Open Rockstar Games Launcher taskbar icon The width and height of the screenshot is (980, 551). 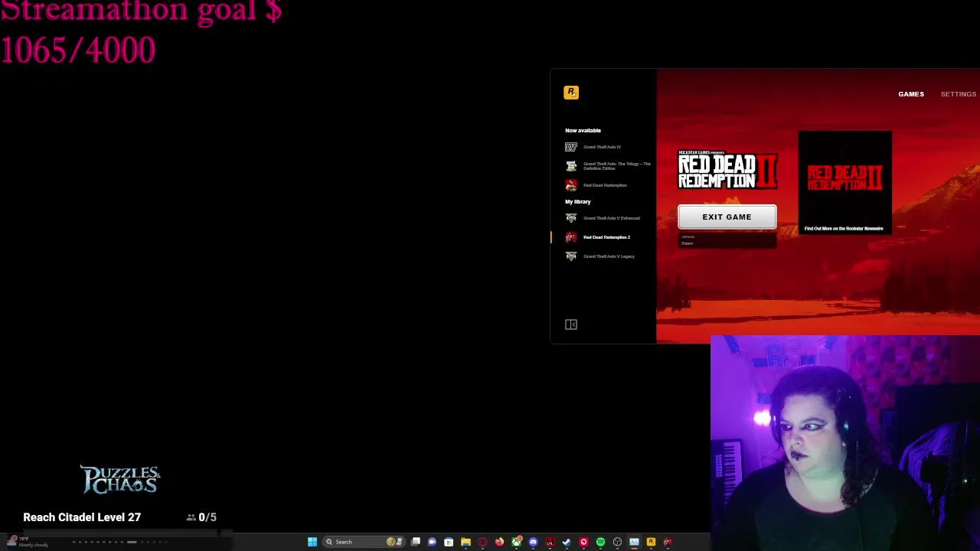(x=651, y=542)
